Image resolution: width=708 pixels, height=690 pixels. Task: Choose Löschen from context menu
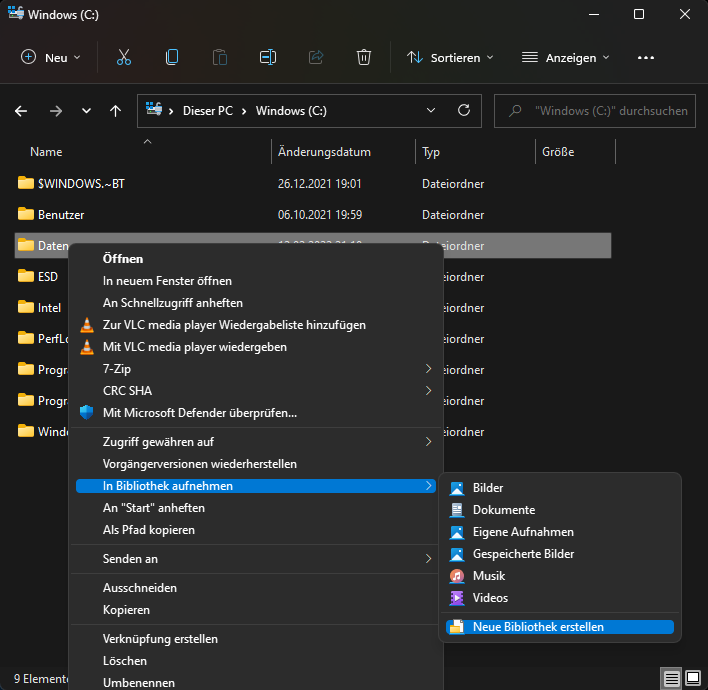[125, 661]
